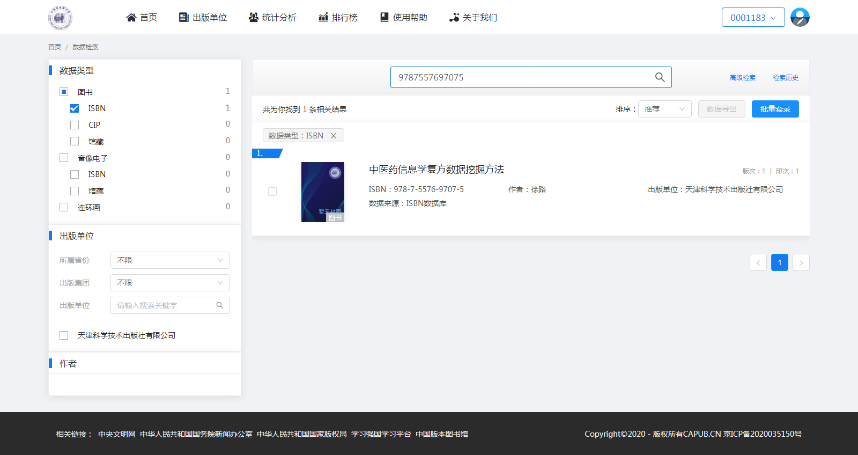Viewport: 858px width, 455px height.
Task: Click the 出版单位 publisher text in result
Action: 715,189
